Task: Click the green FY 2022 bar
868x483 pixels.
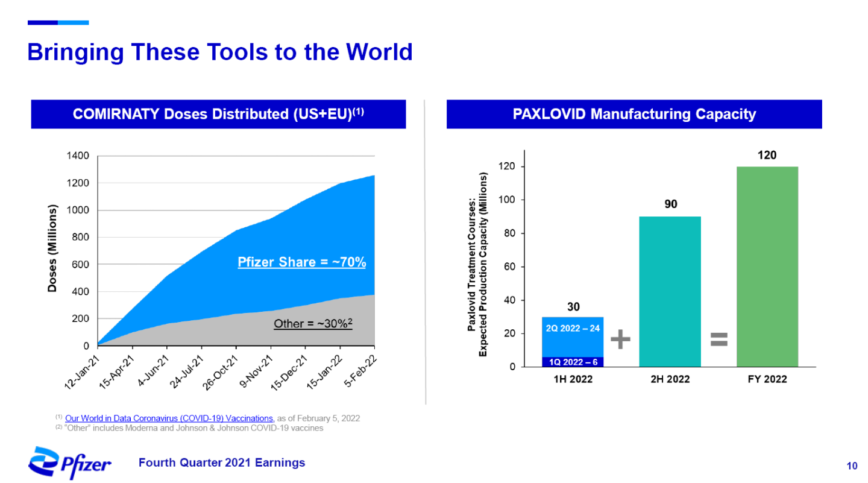Action: (767, 267)
